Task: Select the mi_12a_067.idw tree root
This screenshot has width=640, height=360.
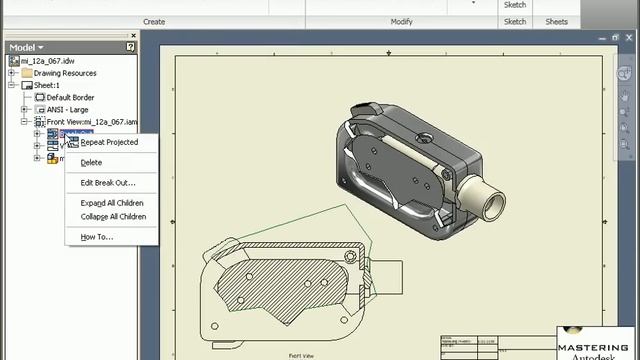Action: click(x=47, y=61)
